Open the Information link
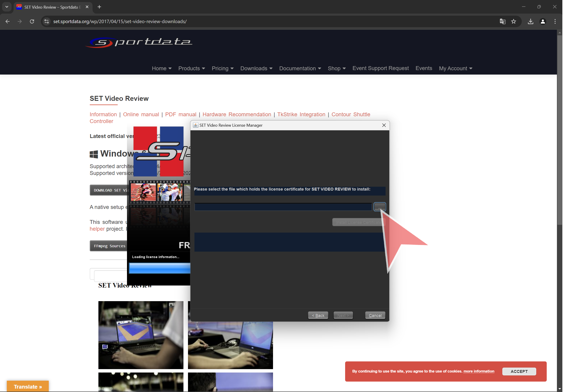The width and height of the screenshot is (583, 392). click(103, 114)
